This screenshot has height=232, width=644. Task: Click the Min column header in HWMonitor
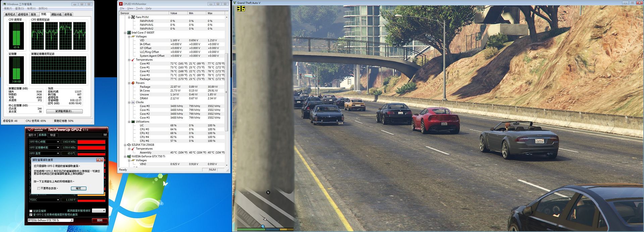point(197,13)
